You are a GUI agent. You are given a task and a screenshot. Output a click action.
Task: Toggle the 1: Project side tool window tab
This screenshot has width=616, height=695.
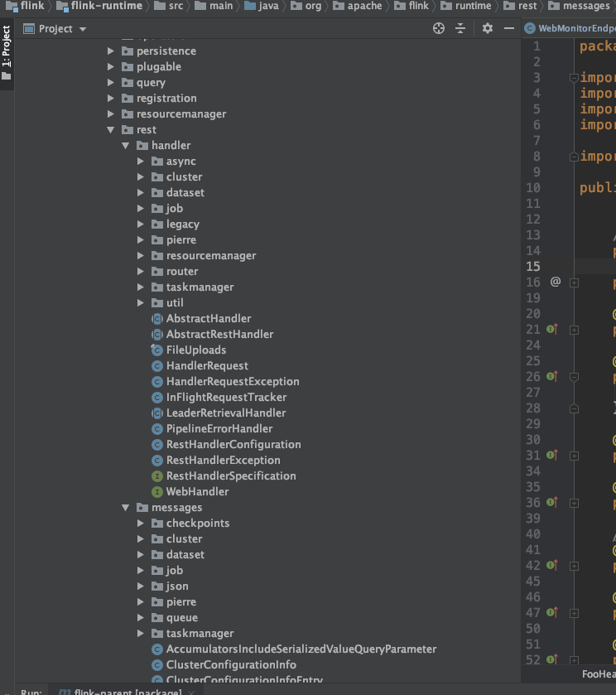pyautogui.click(x=6, y=52)
